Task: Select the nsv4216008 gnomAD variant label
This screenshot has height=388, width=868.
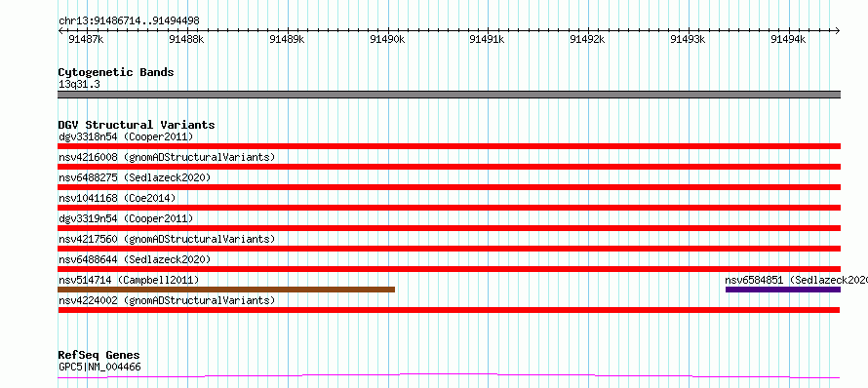Action: 167,157
